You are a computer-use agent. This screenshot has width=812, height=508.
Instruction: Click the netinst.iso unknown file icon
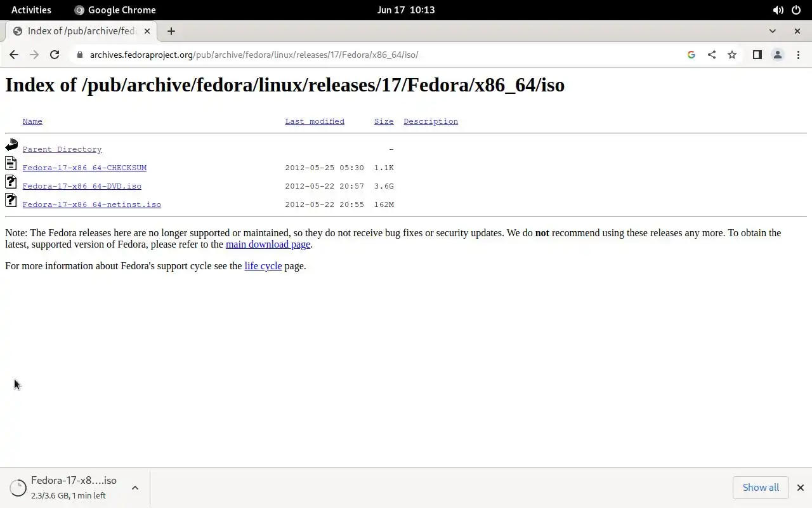point(11,201)
